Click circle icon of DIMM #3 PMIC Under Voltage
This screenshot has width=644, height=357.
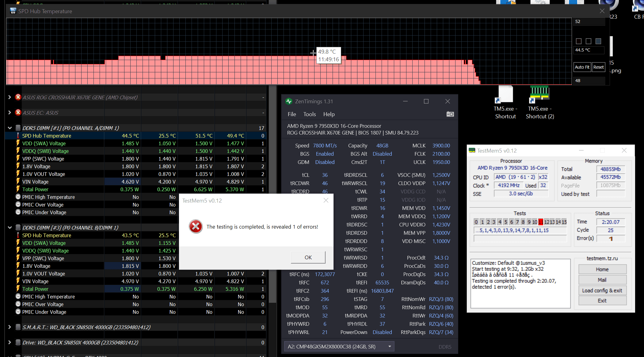tap(18, 312)
